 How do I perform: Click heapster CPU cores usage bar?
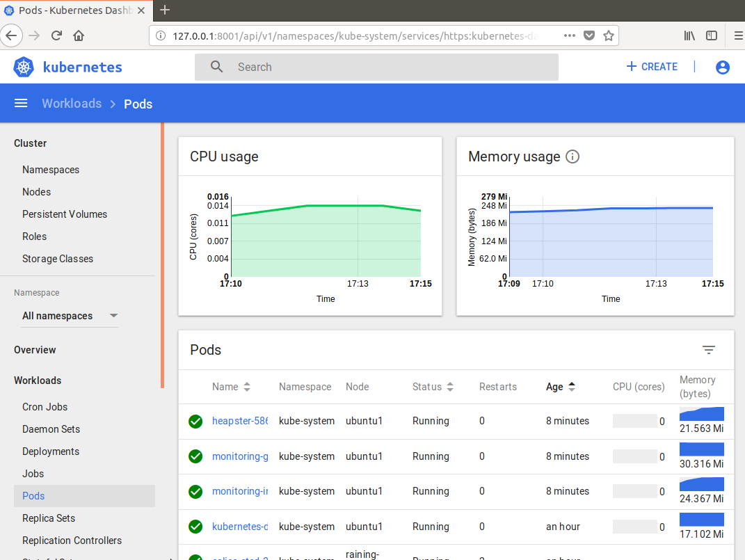[635, 421]
